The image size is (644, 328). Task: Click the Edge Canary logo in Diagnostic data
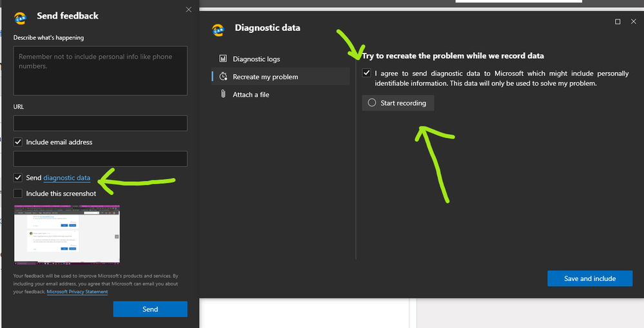[x=218, y=30]
